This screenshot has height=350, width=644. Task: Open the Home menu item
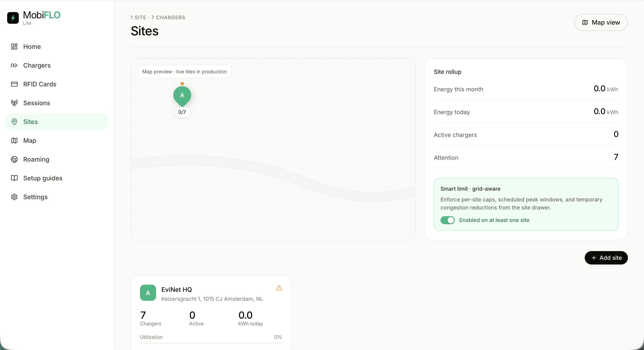coord(57,47)
